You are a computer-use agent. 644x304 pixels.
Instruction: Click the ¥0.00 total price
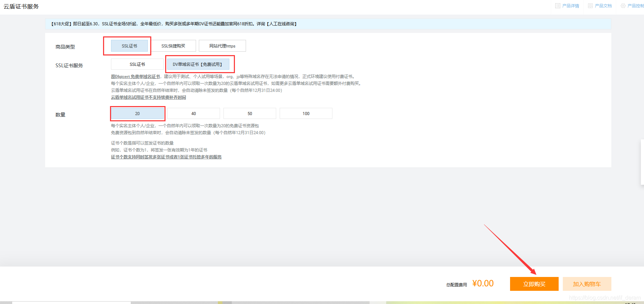(x=483, y=283)
